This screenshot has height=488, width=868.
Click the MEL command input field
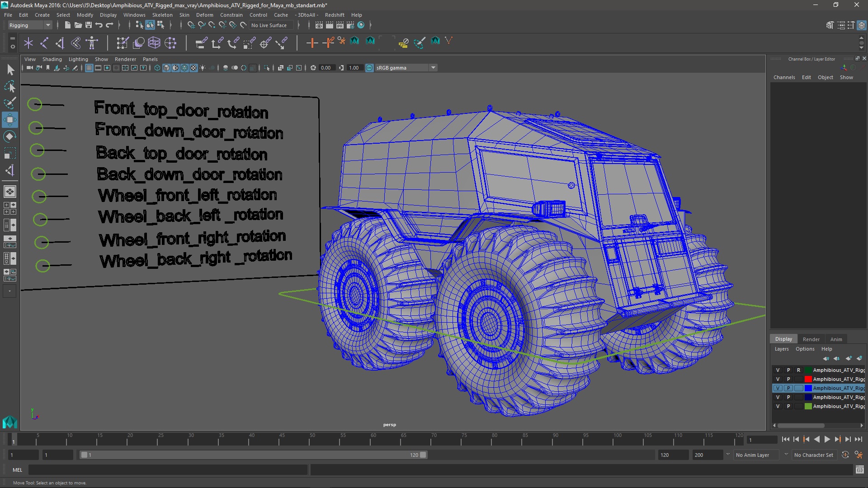click(x=167, y=470)
